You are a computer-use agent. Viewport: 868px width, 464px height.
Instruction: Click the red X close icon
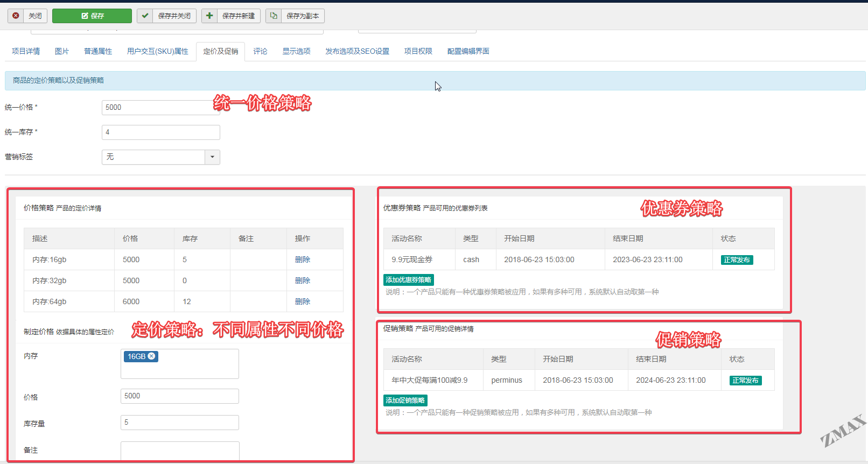[16, 16]
